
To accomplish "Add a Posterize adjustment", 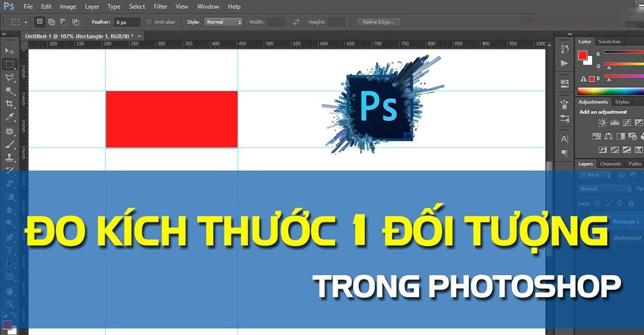I will [x=614, y=150].
